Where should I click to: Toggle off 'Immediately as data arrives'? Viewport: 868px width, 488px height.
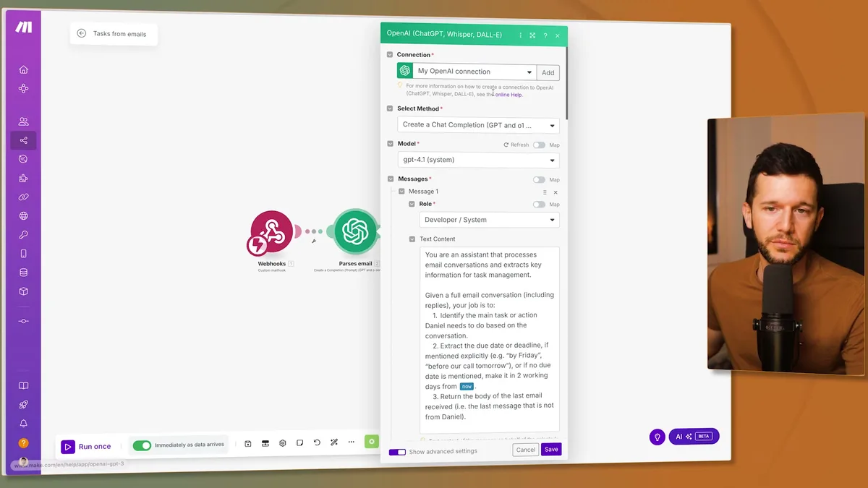[142, 445]
